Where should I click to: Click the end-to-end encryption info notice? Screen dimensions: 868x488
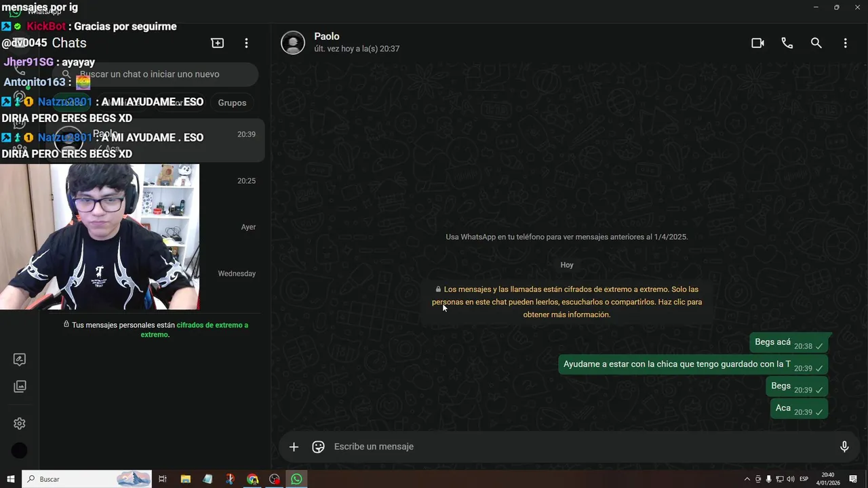point(567,302)
